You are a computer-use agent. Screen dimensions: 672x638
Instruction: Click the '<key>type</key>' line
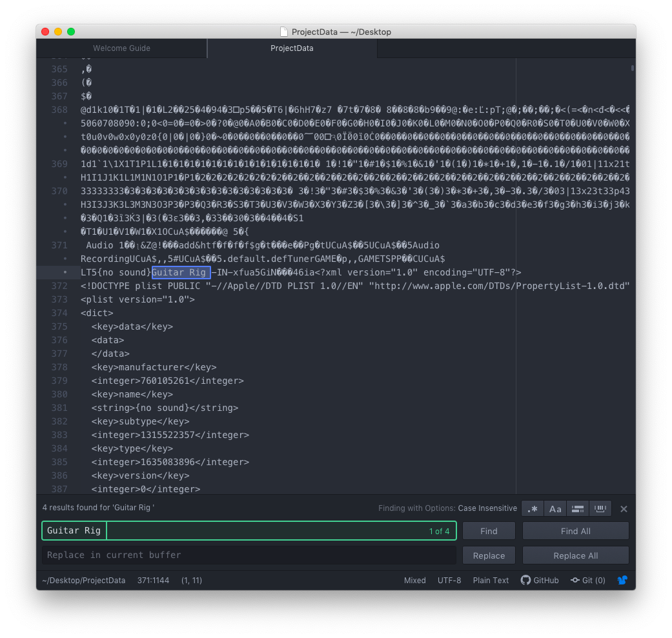click(x=132, y=449)
